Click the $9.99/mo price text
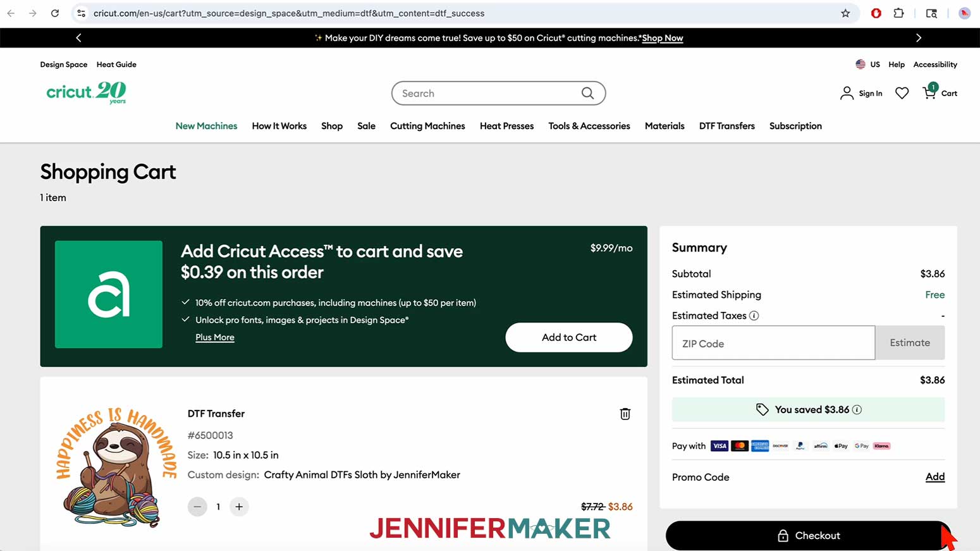Viewport: 980px width, 551px height. pyautogui.click(x=611, y=248)
